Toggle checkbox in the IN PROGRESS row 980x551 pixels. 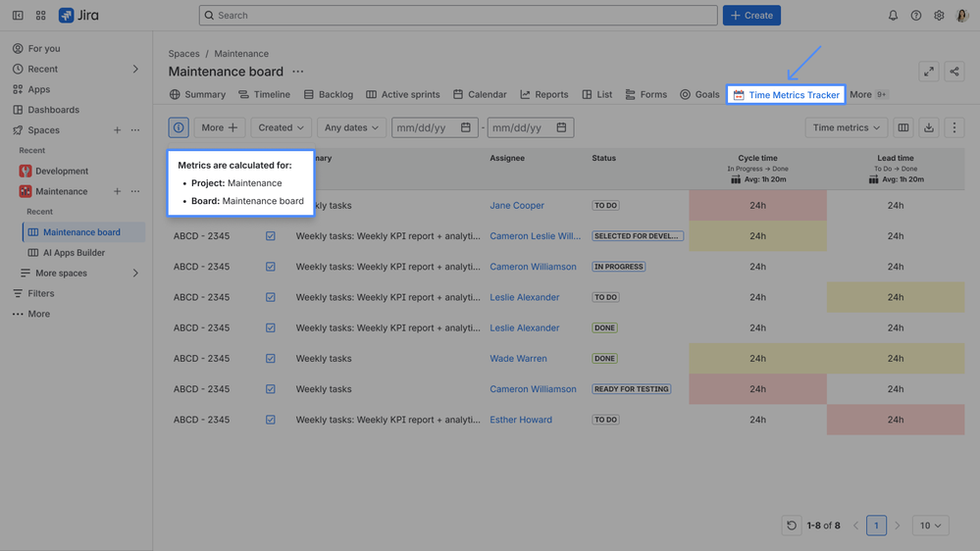(x=270, y=267)
